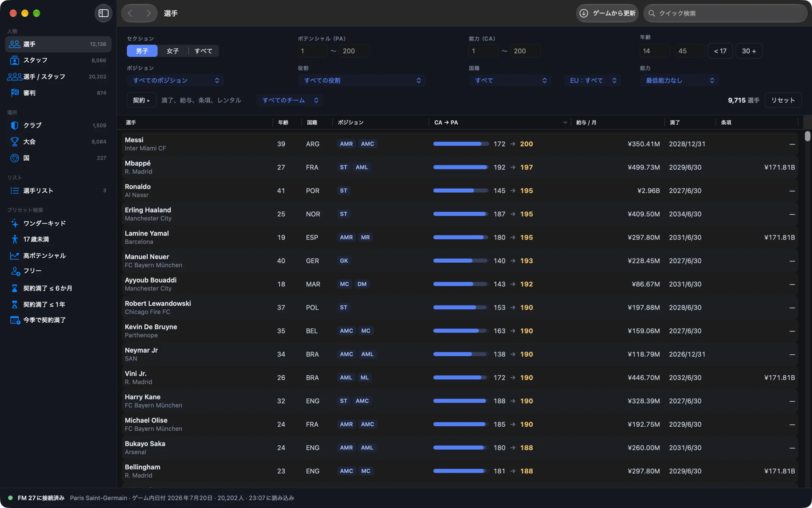Select フリー preset search
This screenshot has width=812, height=508.
click(58, 271)
